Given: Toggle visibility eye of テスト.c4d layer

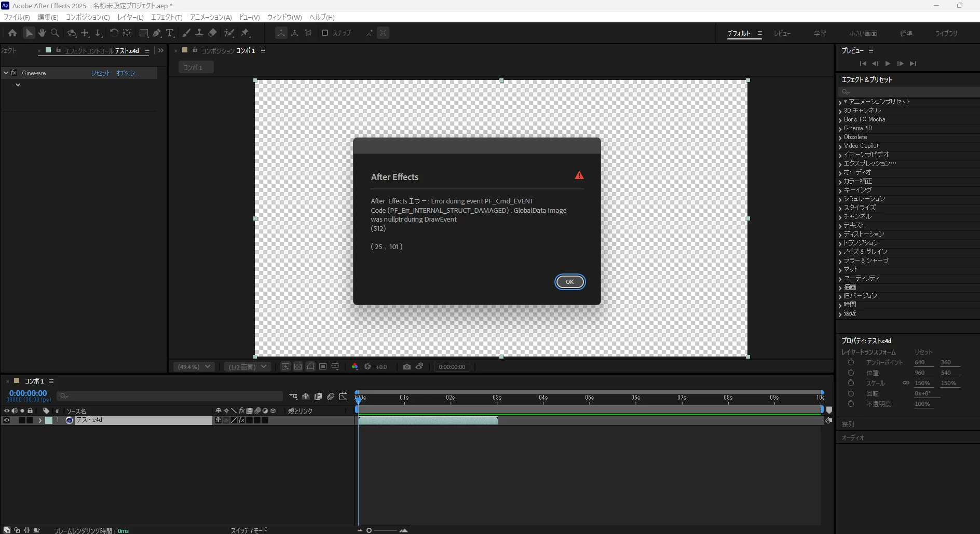Looking at the screenshot, I should pos(6,420).
